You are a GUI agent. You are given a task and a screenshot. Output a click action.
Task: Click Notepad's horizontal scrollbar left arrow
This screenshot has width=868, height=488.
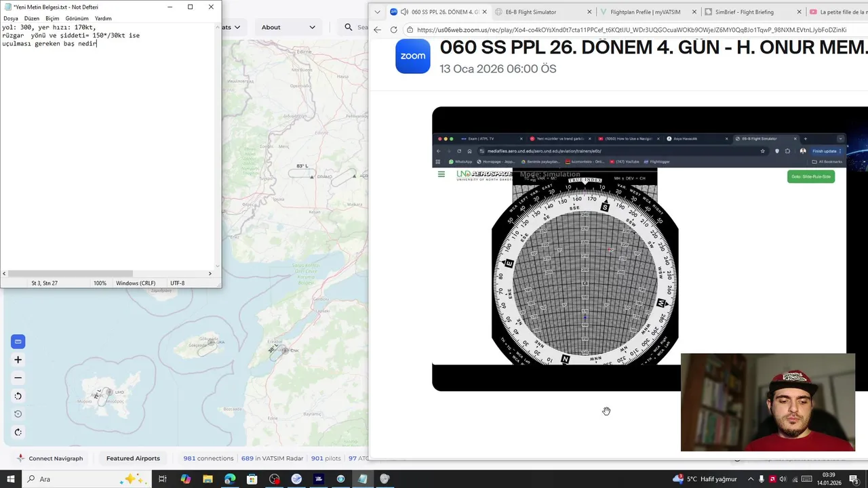click(5, 273)
